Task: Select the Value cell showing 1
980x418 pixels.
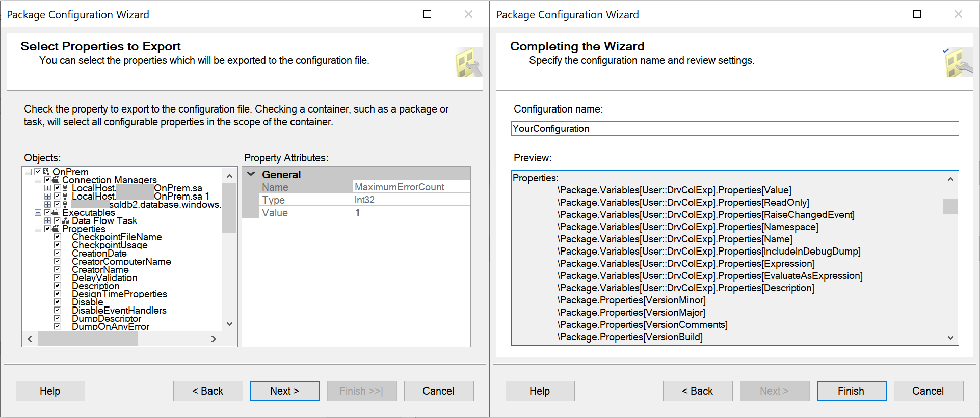Action: [412, 212]
